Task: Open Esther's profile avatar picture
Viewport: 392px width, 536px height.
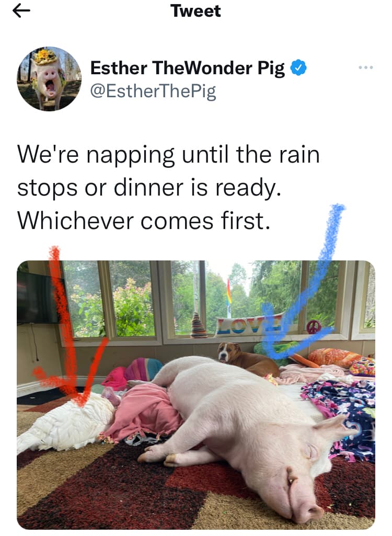Action: click(x=49, y=78)
